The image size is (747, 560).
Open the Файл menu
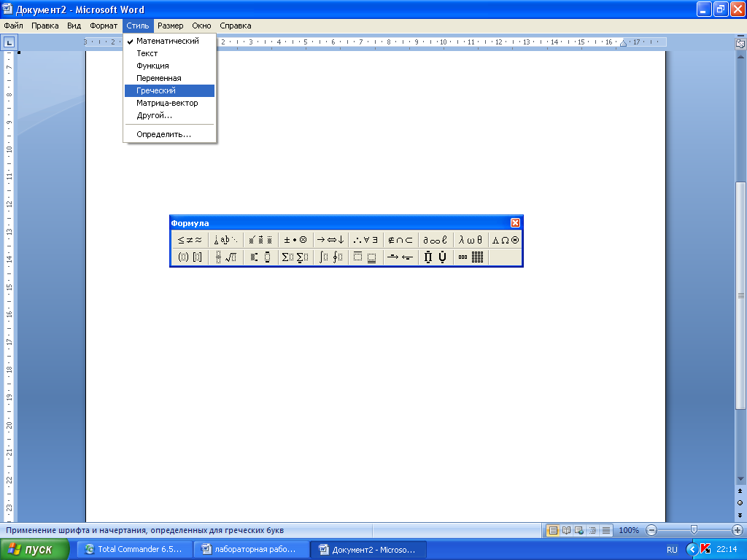(13, 26)
